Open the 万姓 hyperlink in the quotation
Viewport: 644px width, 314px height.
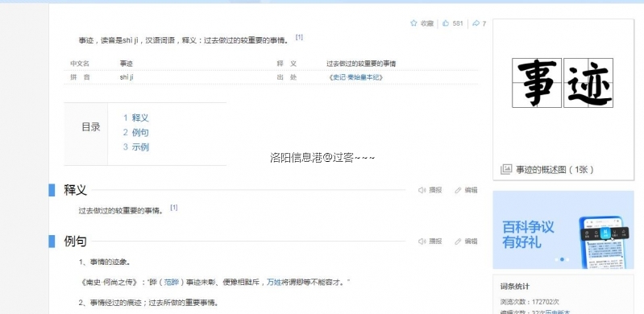pos(273,282)
